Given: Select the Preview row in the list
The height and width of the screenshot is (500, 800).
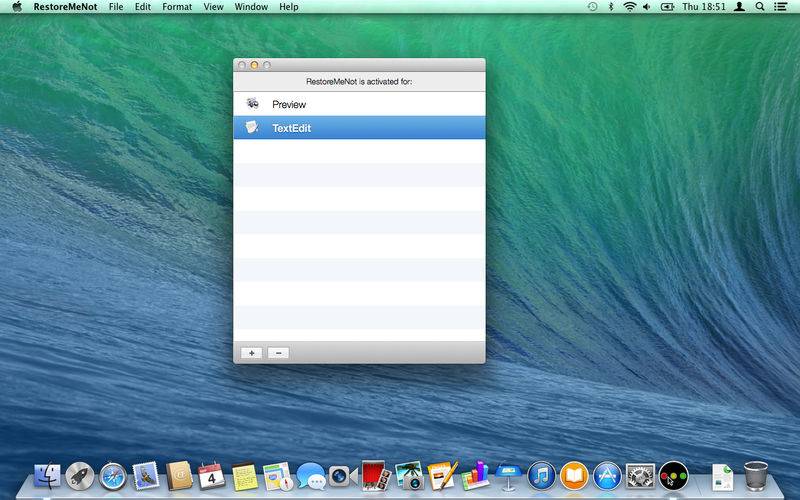Looking at the screenshot, I should [359, 104].
